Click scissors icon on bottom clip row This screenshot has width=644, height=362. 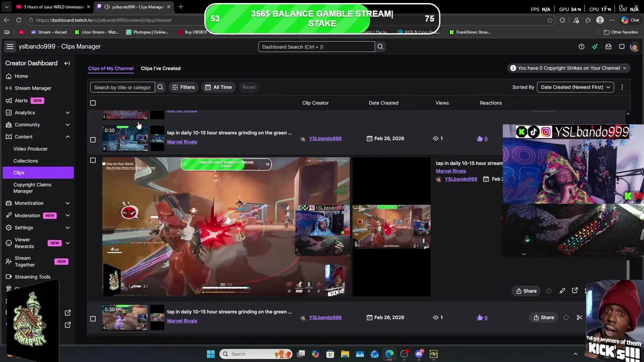coord(580,317)
